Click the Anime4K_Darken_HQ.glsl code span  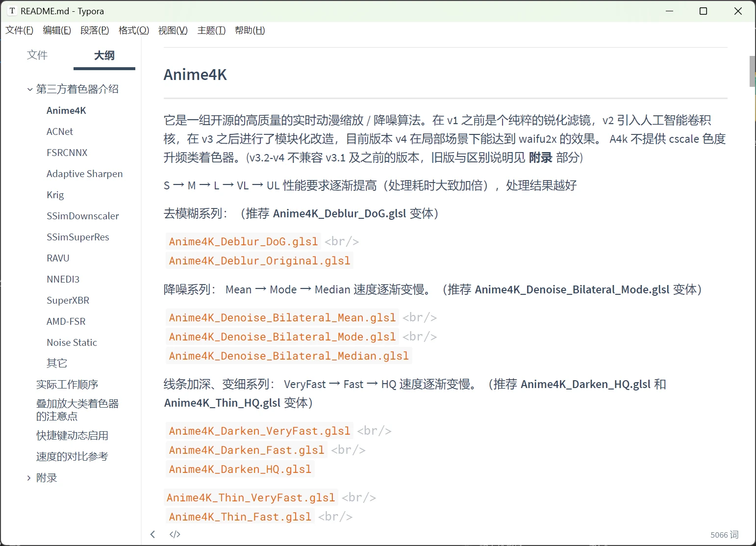tap(240, 469)
